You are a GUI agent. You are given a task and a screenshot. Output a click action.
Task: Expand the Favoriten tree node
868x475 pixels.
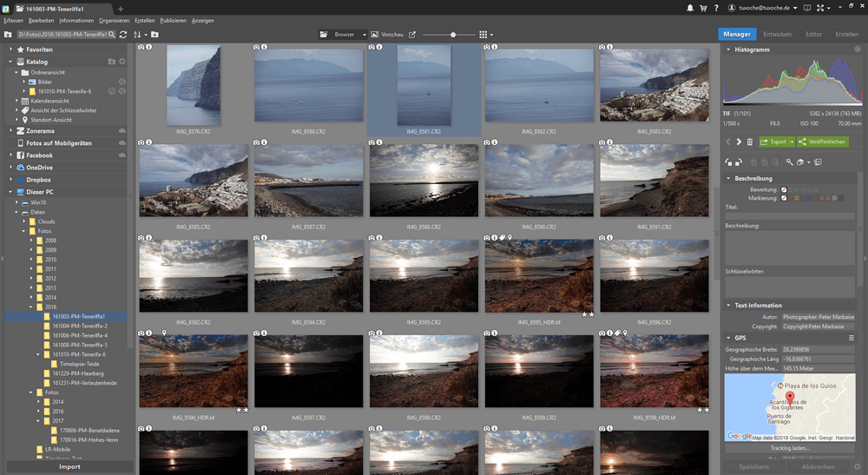point(10,49)
